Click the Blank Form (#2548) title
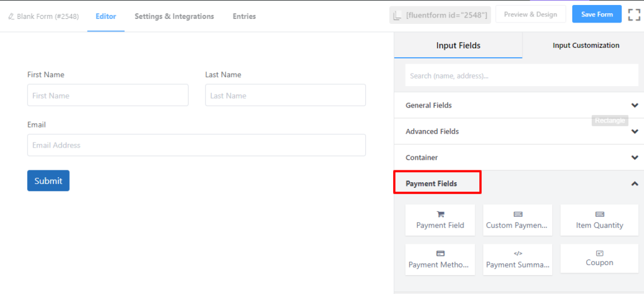The image size is (644, 294). [48, 17]
